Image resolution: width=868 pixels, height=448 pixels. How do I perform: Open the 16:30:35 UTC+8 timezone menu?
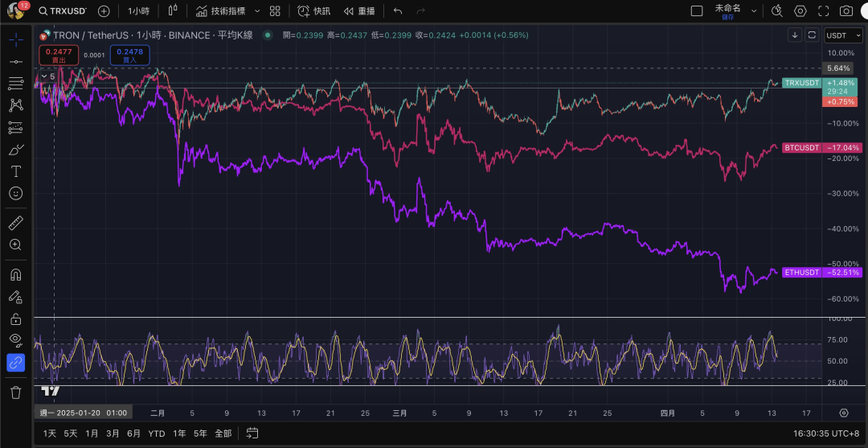[827, 433]
